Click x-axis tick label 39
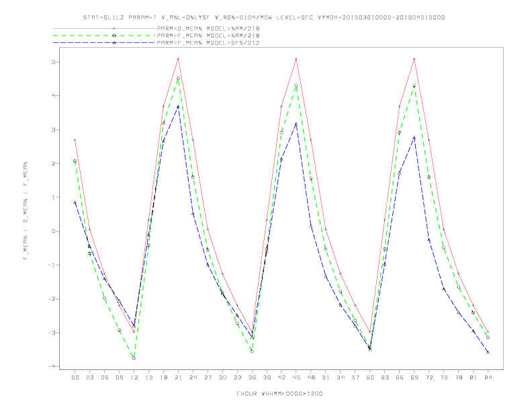The width and height of the screenshot is (532, 411). 267,377
